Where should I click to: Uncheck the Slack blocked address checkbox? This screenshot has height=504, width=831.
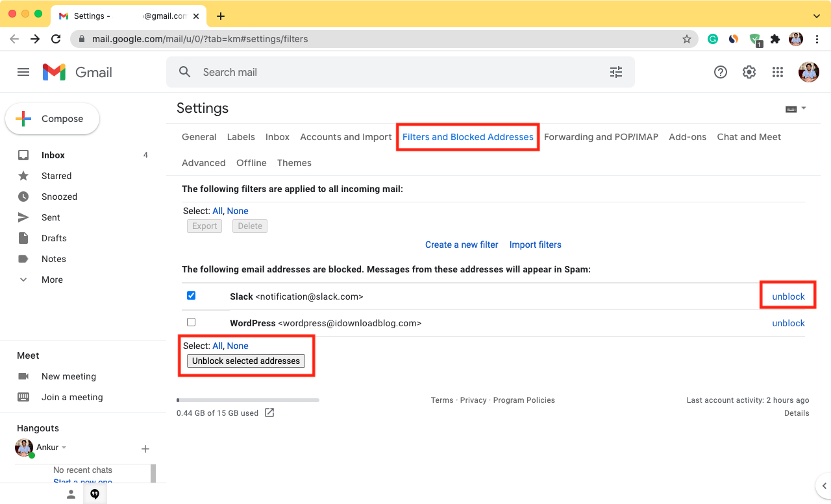pos(191,296)
